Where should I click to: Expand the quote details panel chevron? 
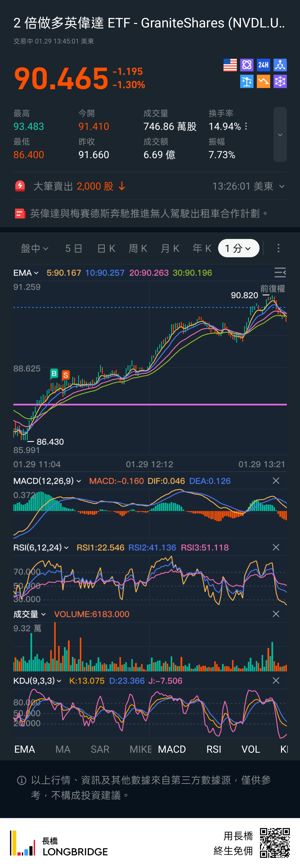tap(280, 135)
